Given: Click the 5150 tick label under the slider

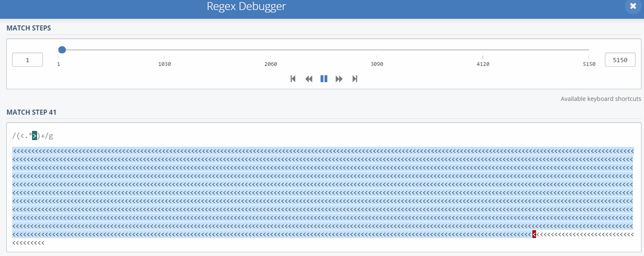Looking at the screenshot, I should coord(589,64).
